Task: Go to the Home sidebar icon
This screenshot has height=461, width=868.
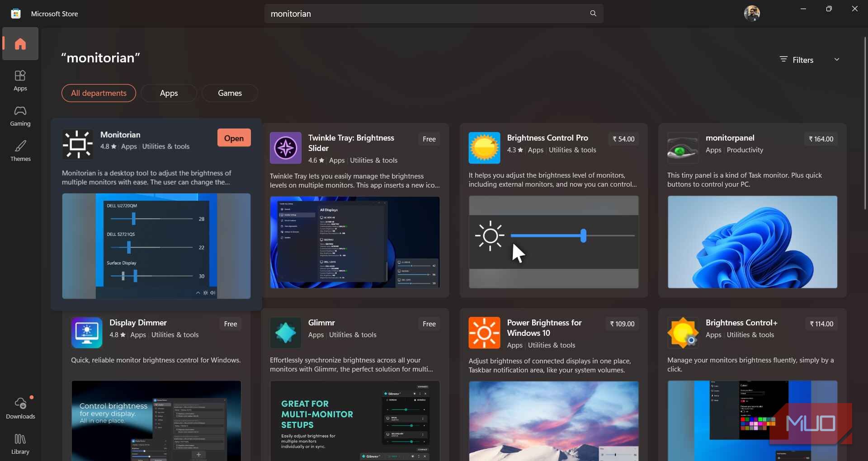Action: 20,44
